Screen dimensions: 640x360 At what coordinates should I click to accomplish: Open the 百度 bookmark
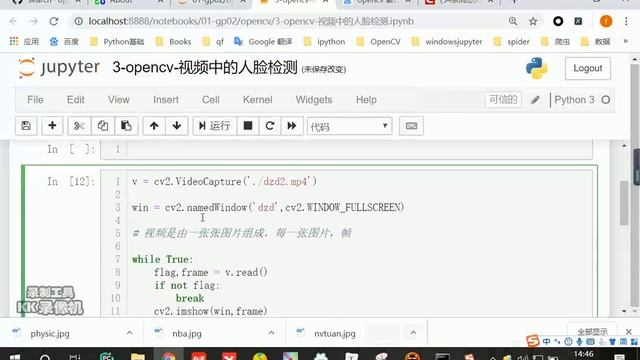point(64,42)
